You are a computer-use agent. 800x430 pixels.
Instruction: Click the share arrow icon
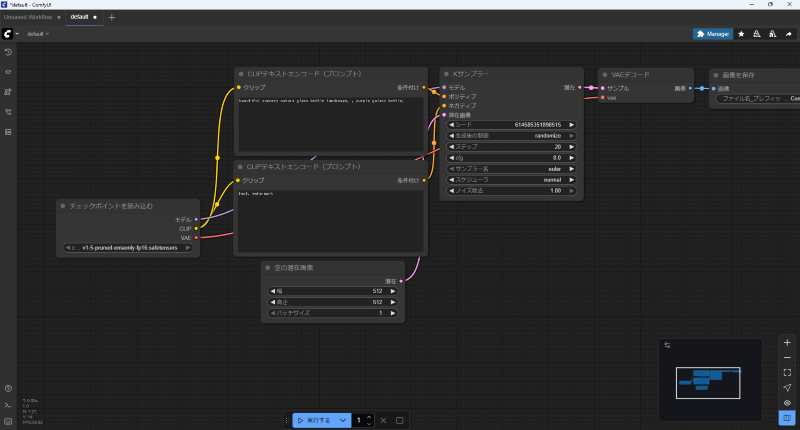click(x=788, y=34)
